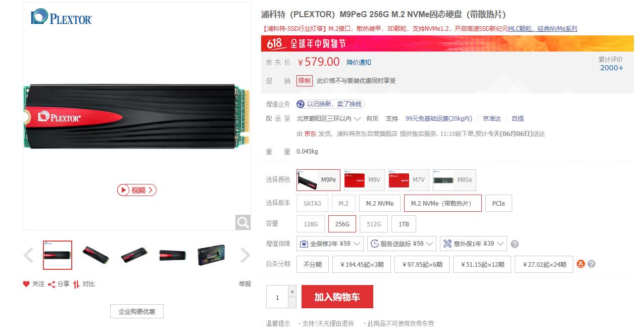The image size is (644, 331).
Task: Show next thumbnails with right arrow
Action: tap(245, 255)
